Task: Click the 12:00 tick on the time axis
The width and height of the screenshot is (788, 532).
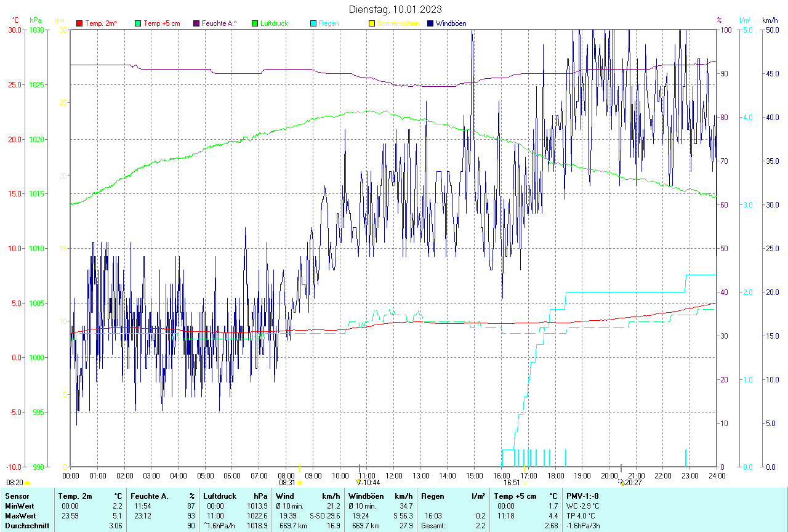Action: [394, 475]
